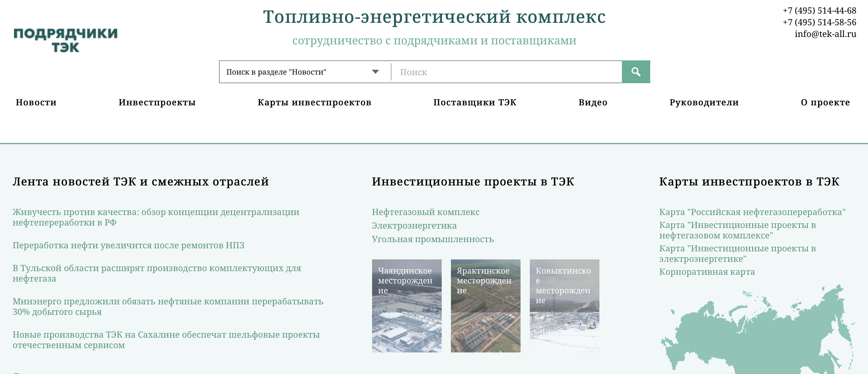
Task: Open news about Тульской области производство
Action: click(x=157, y=273)
